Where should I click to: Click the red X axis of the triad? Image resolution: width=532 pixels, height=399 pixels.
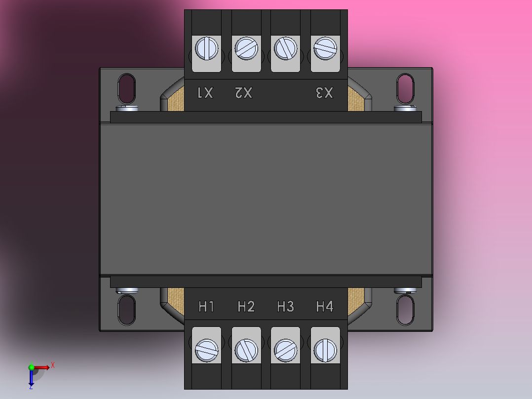(x=42, y=367)
